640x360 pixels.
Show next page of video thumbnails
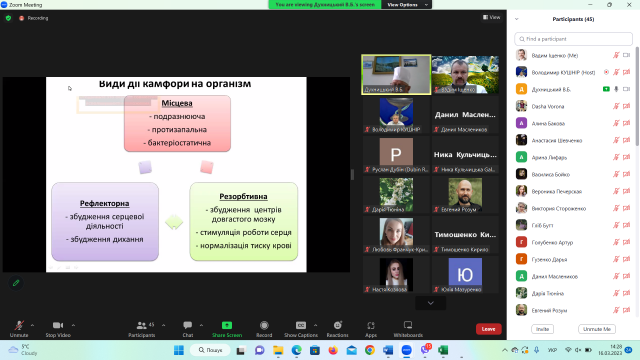point(431,303)
